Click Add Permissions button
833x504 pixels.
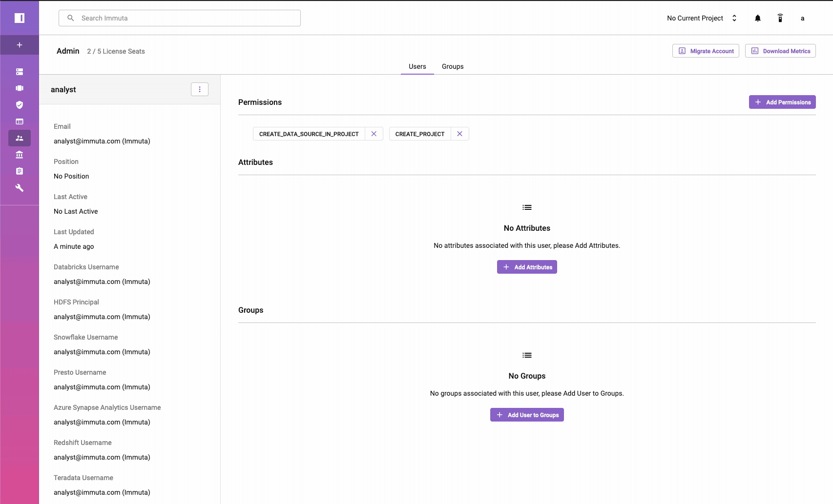point(782,102)
